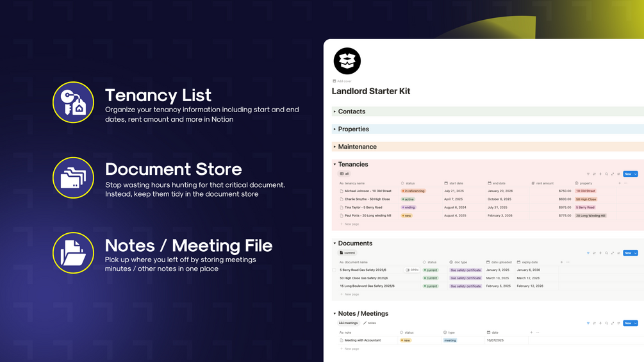
Task: Click the 'in referencing' status tag
Action: 413,191
